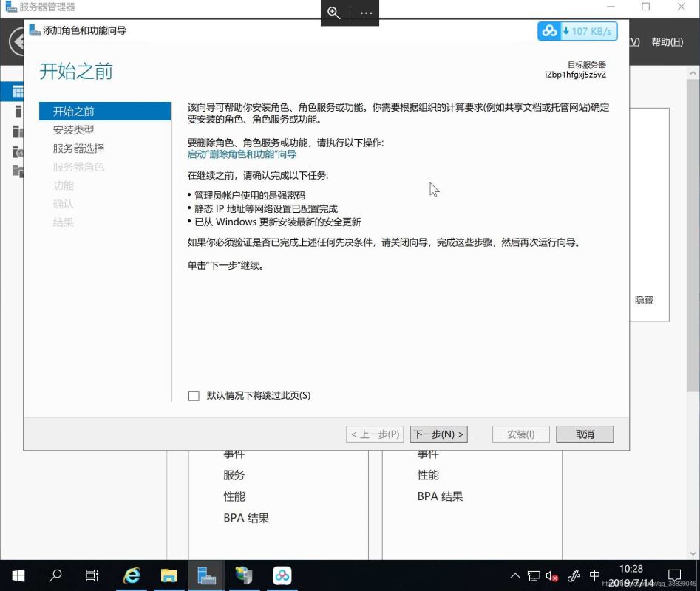Click the Server Manager taskbar icon
700x591 pixels.
point(207,575)
